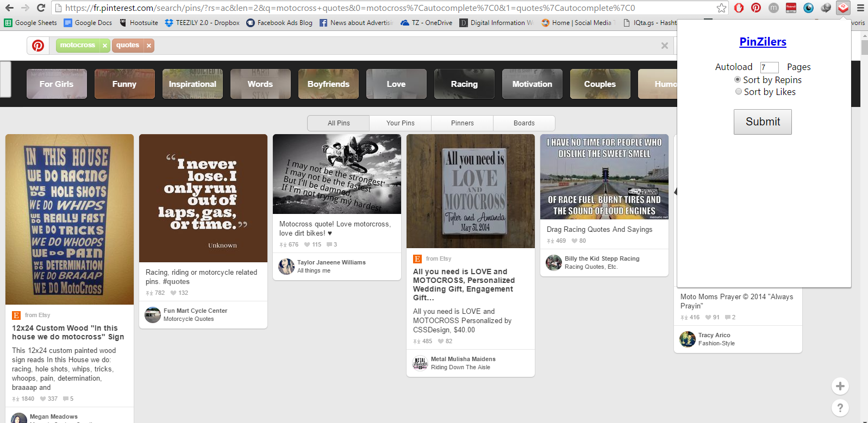868x423 pixels.
Task: Click the page vertical scrollbar thumb
Action: pyautogui.click(x=864, y=48)
